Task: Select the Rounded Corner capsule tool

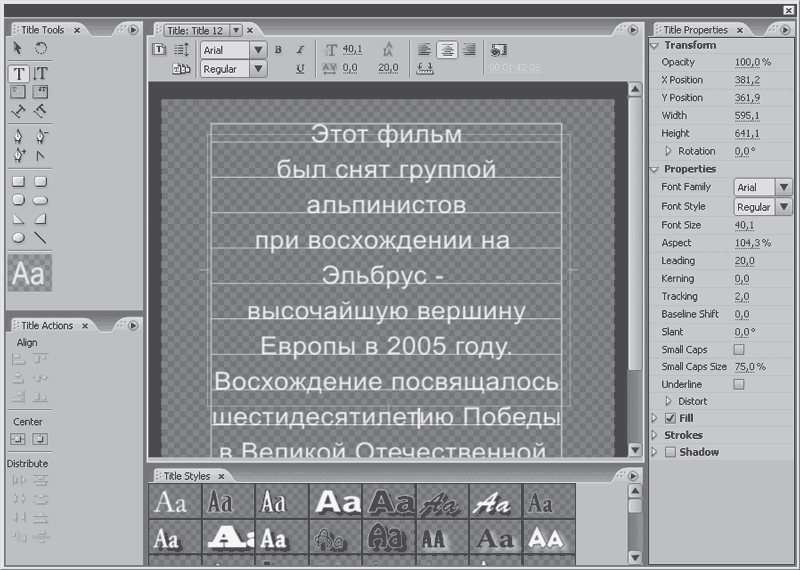Action: coord(40,200)
